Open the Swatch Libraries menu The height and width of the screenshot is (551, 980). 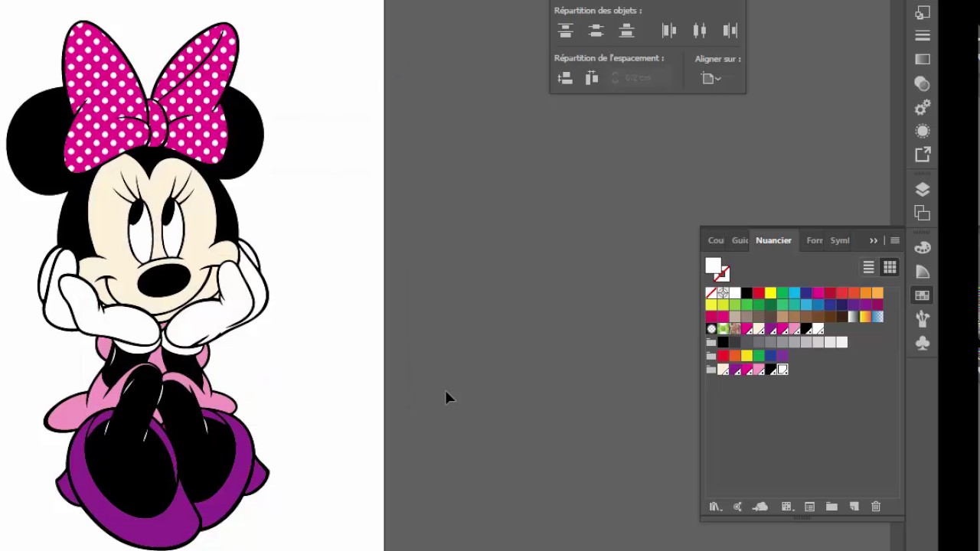715,507
